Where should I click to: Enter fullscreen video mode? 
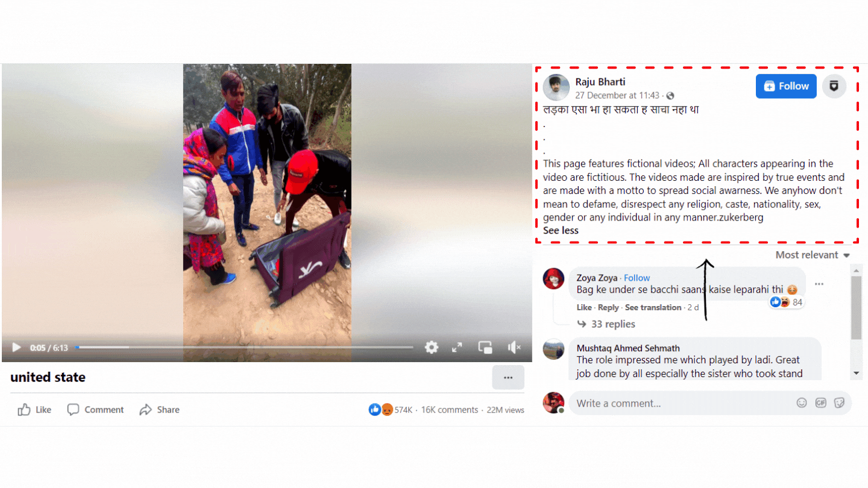click(457, 347)
